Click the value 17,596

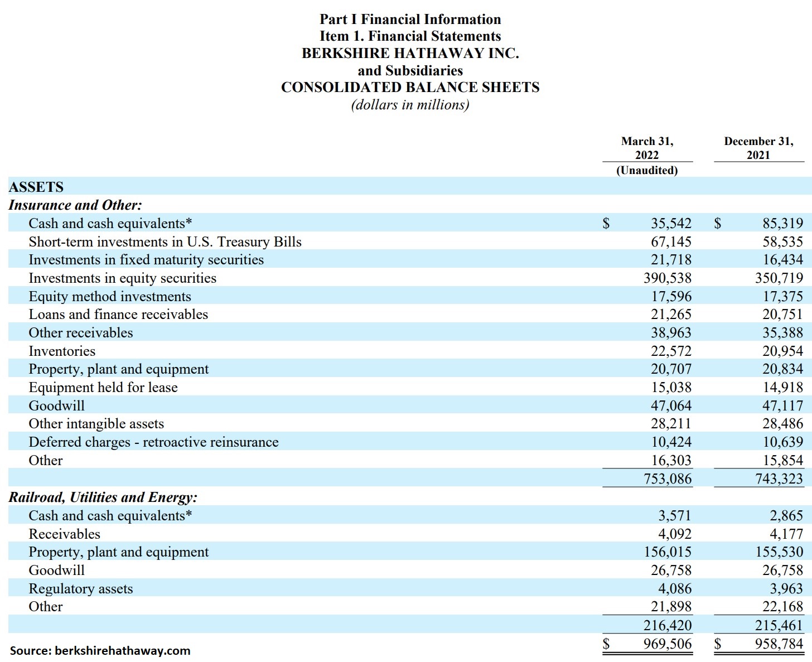(x=671, y=297)
